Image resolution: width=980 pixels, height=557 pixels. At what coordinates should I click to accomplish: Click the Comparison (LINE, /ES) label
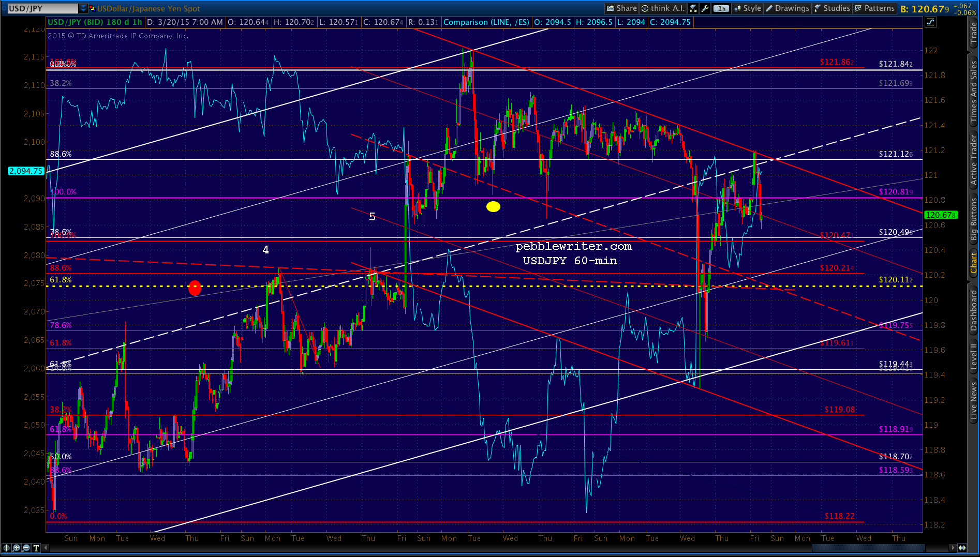[486, 22]
